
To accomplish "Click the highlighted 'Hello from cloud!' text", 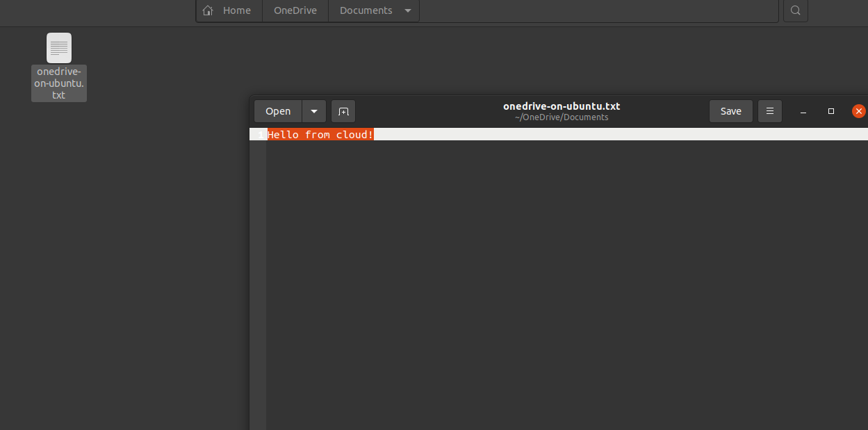I will click(320, 134).
